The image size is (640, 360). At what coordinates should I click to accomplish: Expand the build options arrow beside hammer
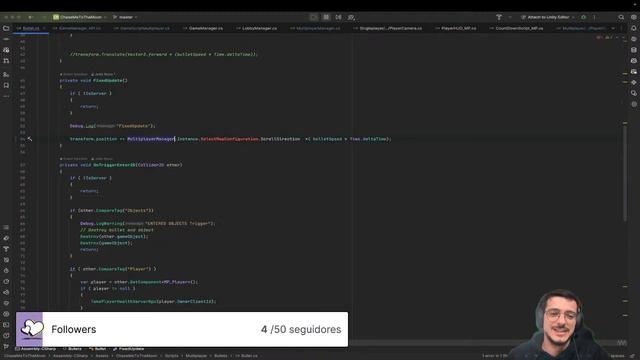pos(509,17)
